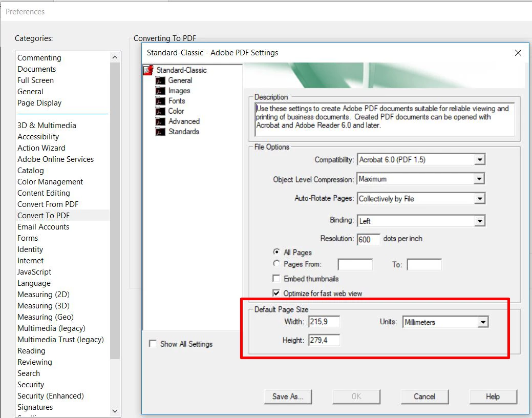Uncheck Optimize for fast web view
This screenshot has height=418, width=532.
coord(276,293)
